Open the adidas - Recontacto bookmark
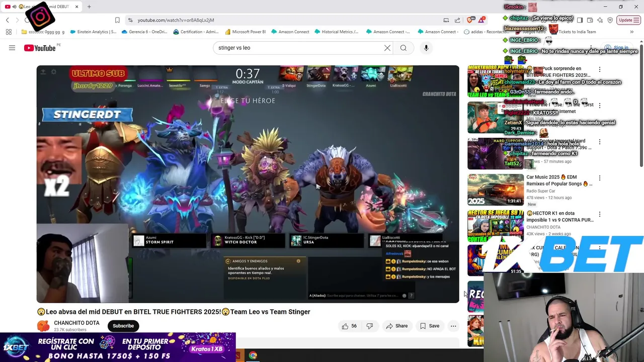This screenshot has width=644, height=362. 487,32
